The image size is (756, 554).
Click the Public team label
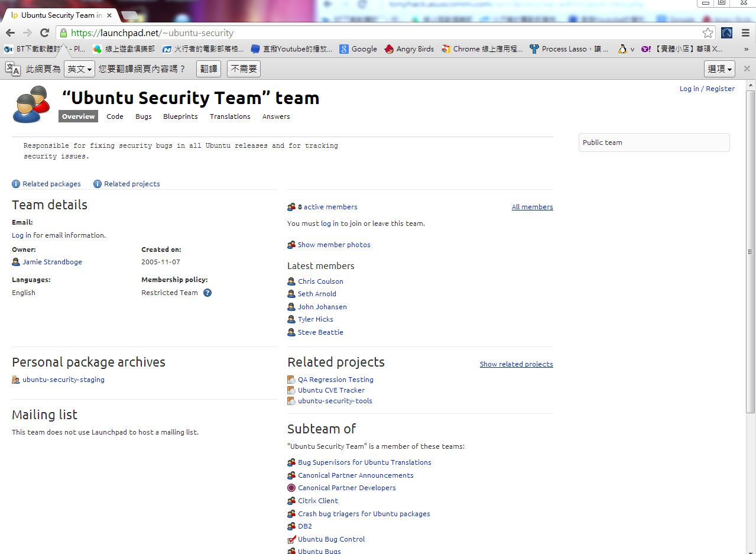[x=602, y=142]
